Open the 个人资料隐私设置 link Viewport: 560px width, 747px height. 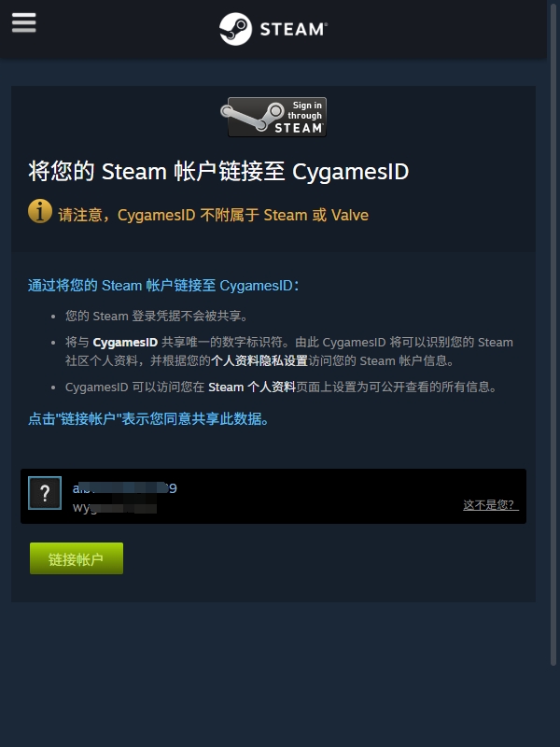click(x=259, y=360)
